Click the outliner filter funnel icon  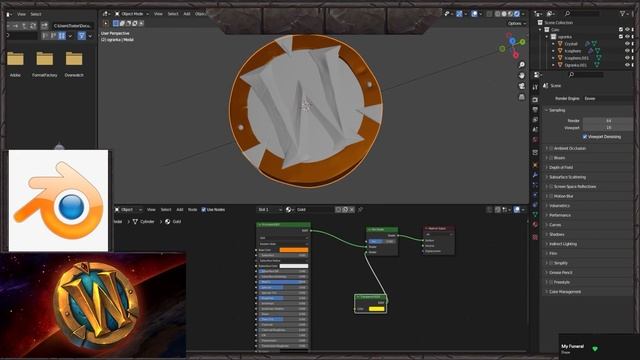click(623, 13)
